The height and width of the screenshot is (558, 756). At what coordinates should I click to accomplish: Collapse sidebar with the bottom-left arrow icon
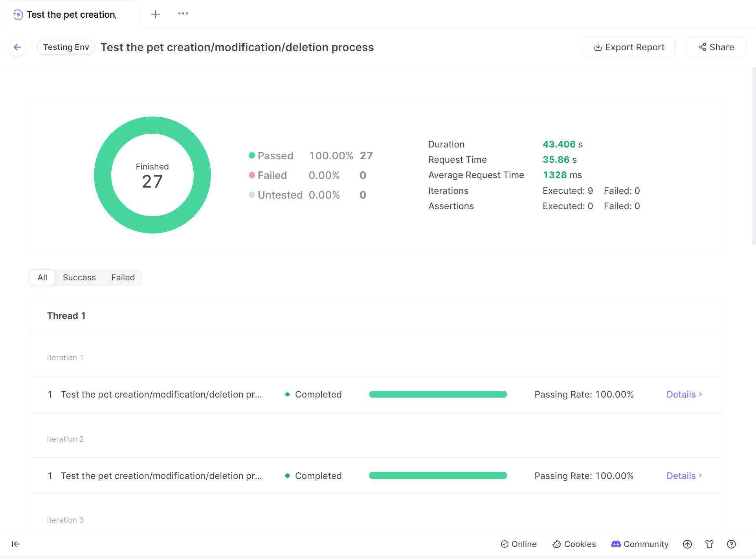[16, 544]
